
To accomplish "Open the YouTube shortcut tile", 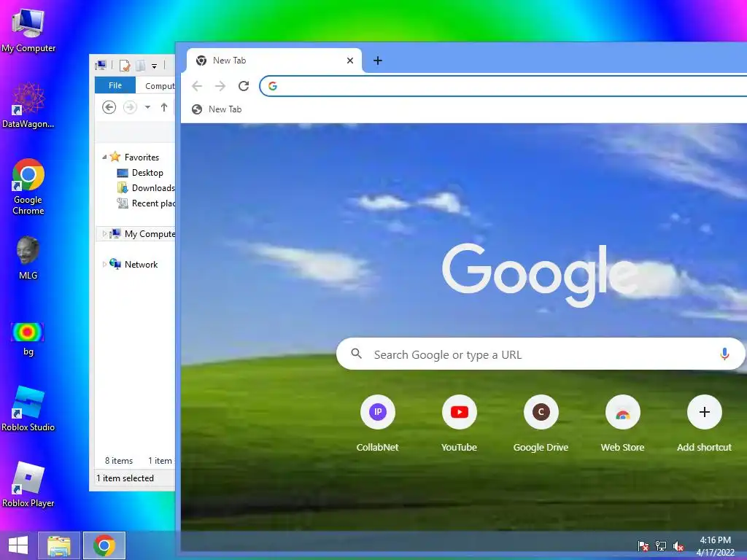I will [460, 424].
